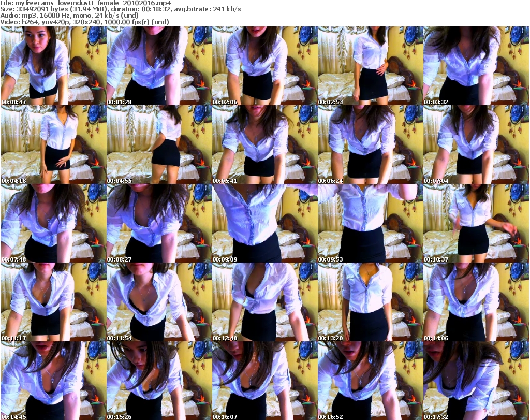Select the thumbnail stamped 00:02:53

pos(370,66)
